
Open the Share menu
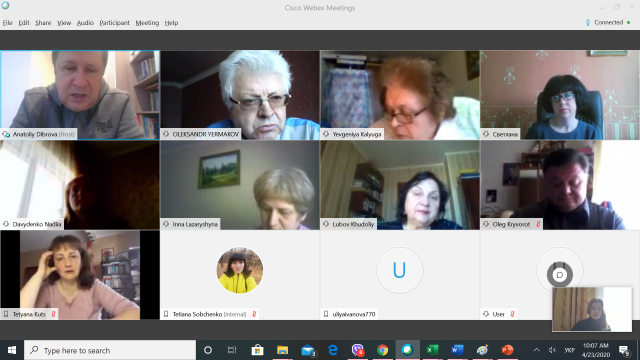click(43, 23)
